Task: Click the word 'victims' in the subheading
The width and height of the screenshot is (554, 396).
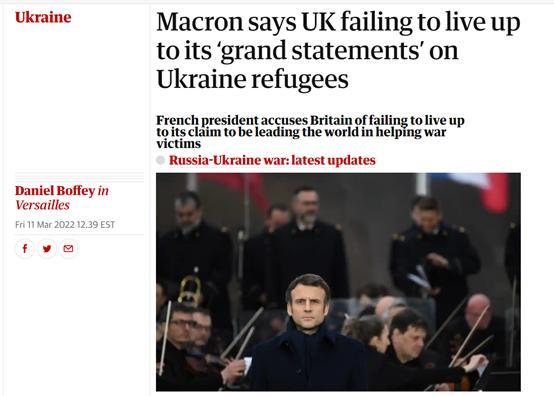Action: (x=178, y=144)
